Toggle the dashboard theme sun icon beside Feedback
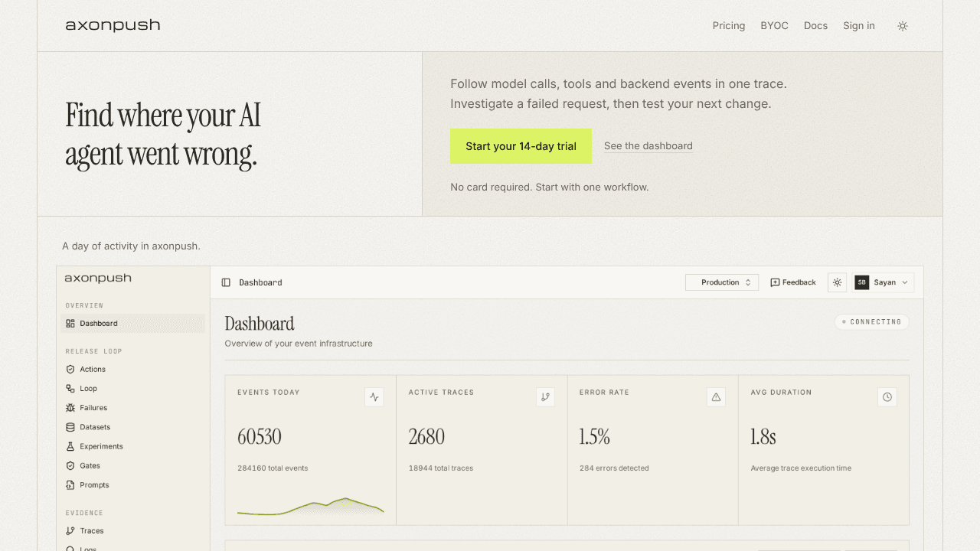The width and height of the screenshot is (980, 551). click(x=838, y=282)
